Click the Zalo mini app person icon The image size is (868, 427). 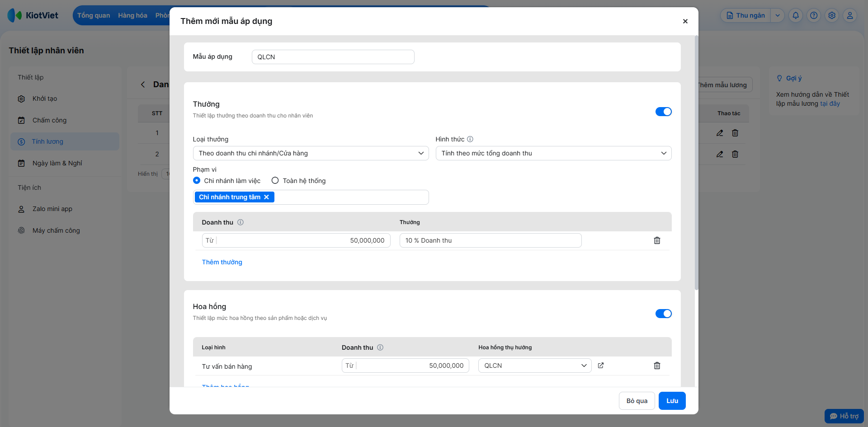(x=21, y=209)
